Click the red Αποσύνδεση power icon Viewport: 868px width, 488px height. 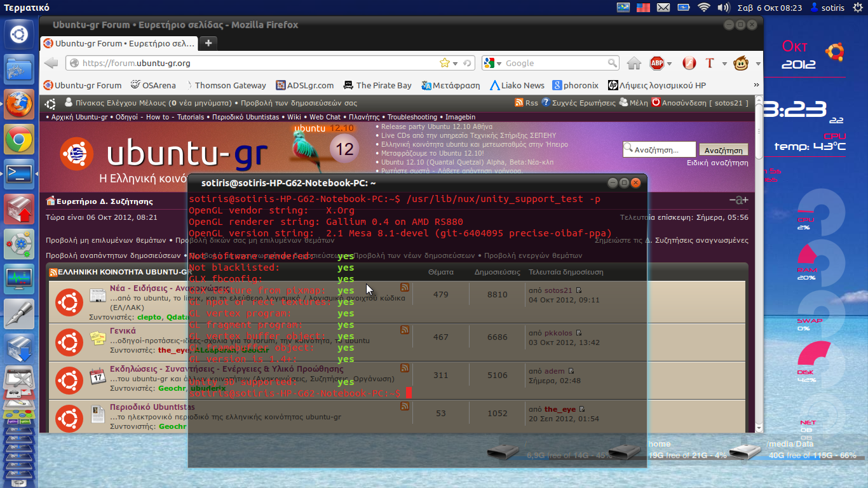click(x=656, y=102)
